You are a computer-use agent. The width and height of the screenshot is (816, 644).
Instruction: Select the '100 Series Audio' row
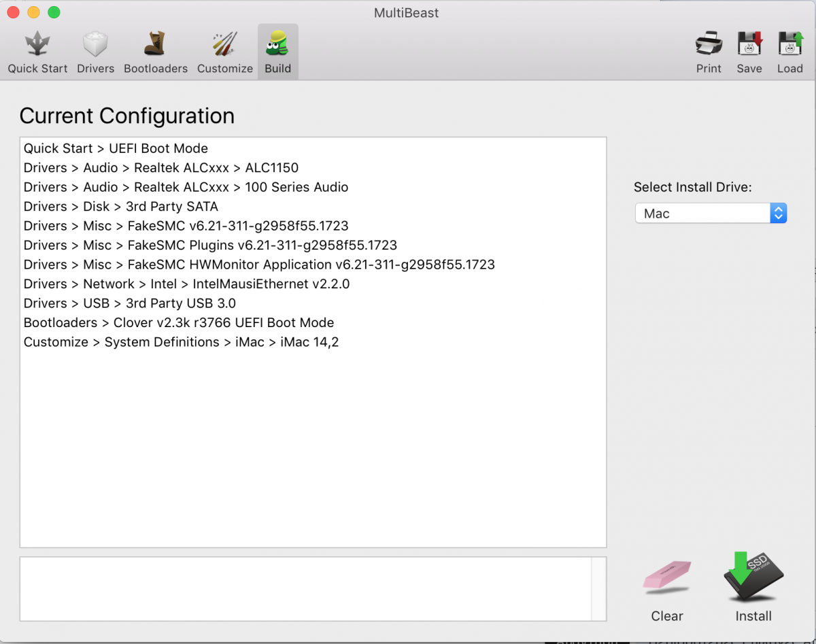pyautogui.click(x=313, y=187)
